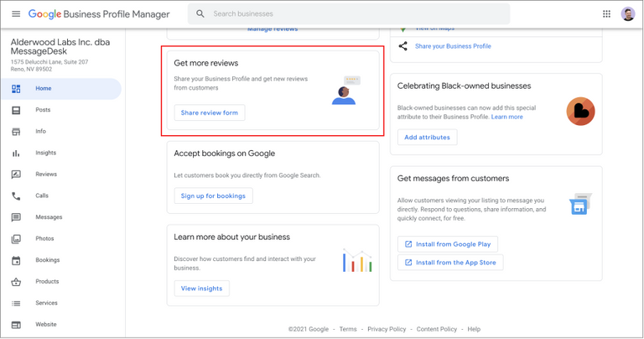
Task: Open the Help footer link
Action: click(x=474, y=329)
